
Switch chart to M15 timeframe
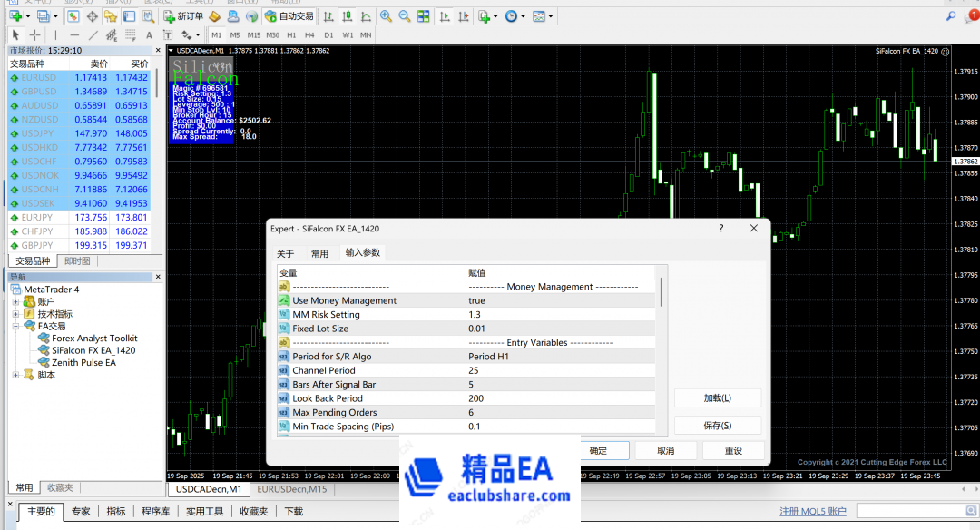(x=254, y=35)
